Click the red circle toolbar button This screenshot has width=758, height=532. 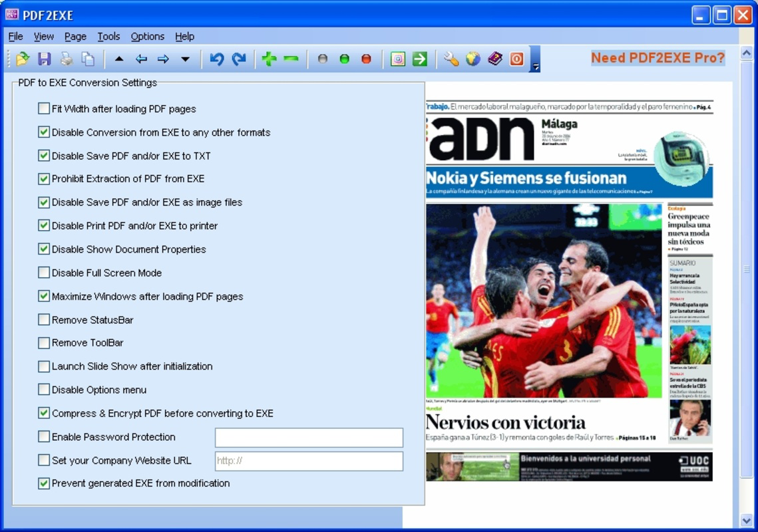click(367, 59)
